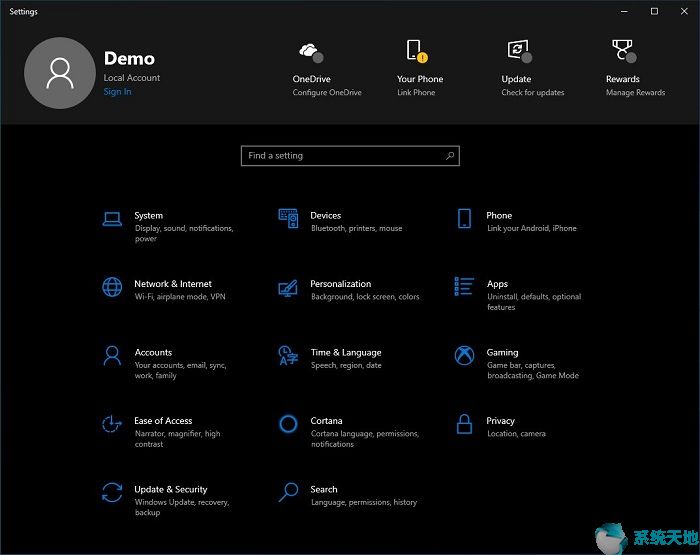Open the Personalization title
This screenshot has width=700, height=555.
click(x=341, y=284)
